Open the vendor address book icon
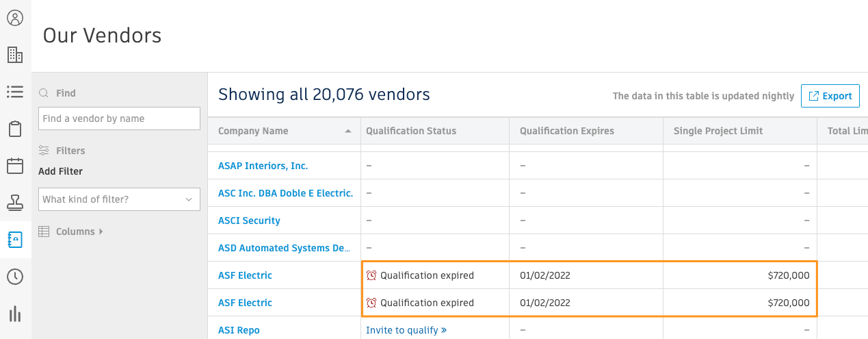 click(x=15, y=240)
